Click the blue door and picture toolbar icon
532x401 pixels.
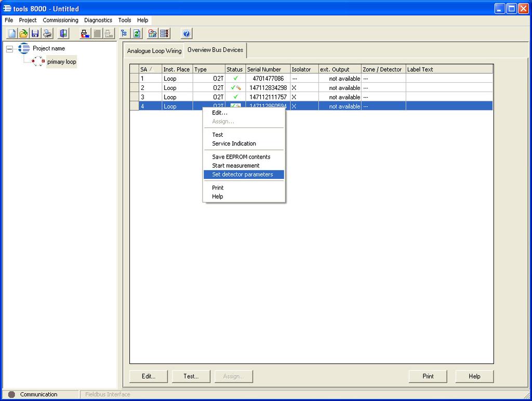[63, 33]
